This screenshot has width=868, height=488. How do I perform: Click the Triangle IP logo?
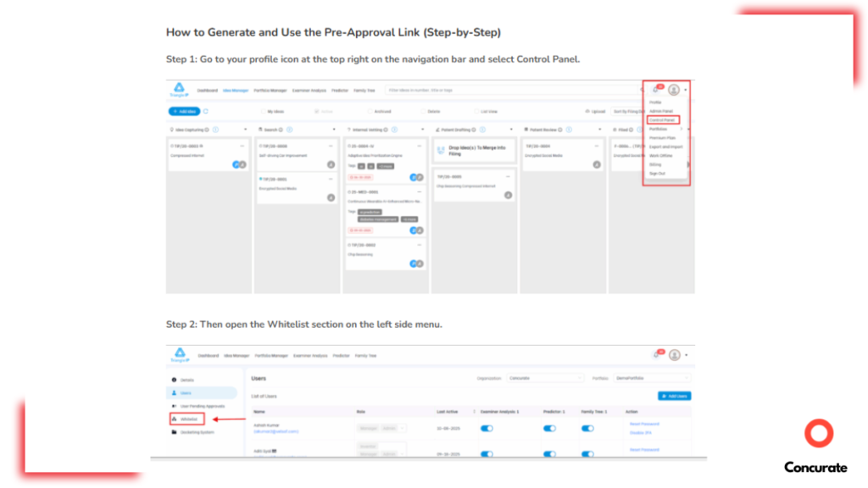179,90
